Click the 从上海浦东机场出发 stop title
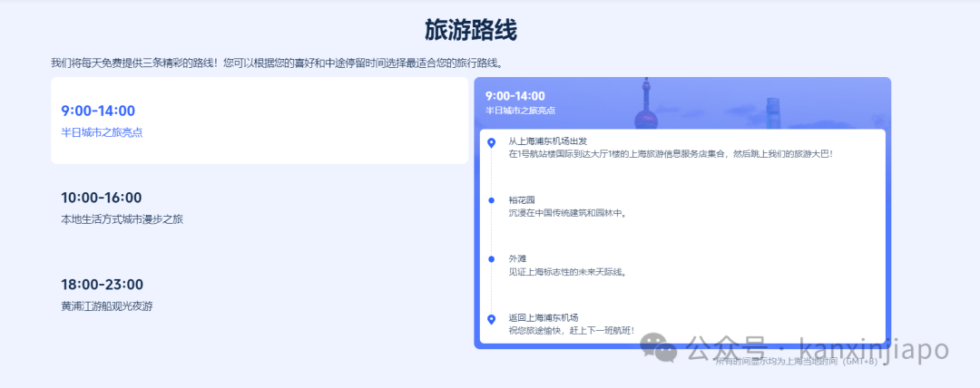 click(x=547, y=141)
